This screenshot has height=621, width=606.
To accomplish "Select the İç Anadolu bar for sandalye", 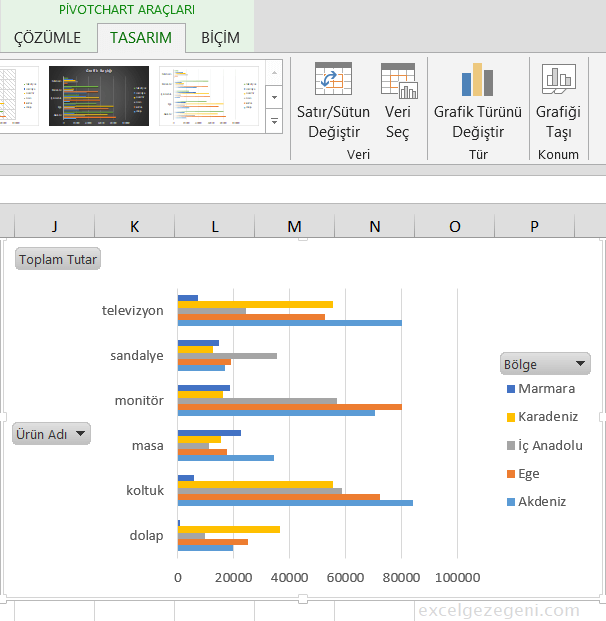I will [227, 356].
